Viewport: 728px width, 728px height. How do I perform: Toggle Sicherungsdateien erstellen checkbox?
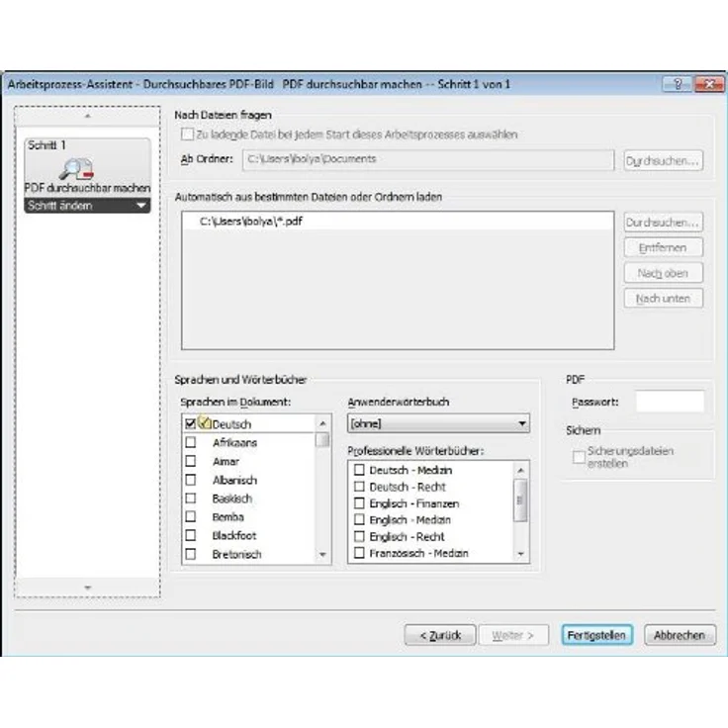579,457
